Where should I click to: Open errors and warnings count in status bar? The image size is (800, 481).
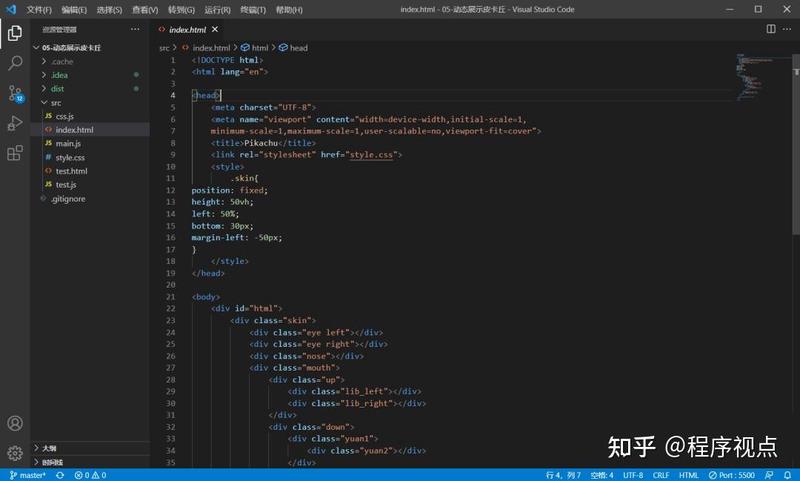click(x=90, y=475)
